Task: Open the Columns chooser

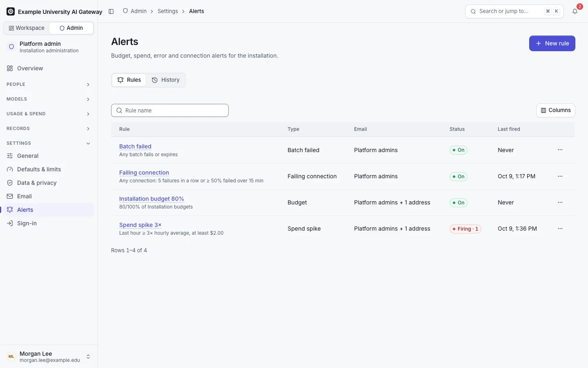Action: [x=556, y=110]
